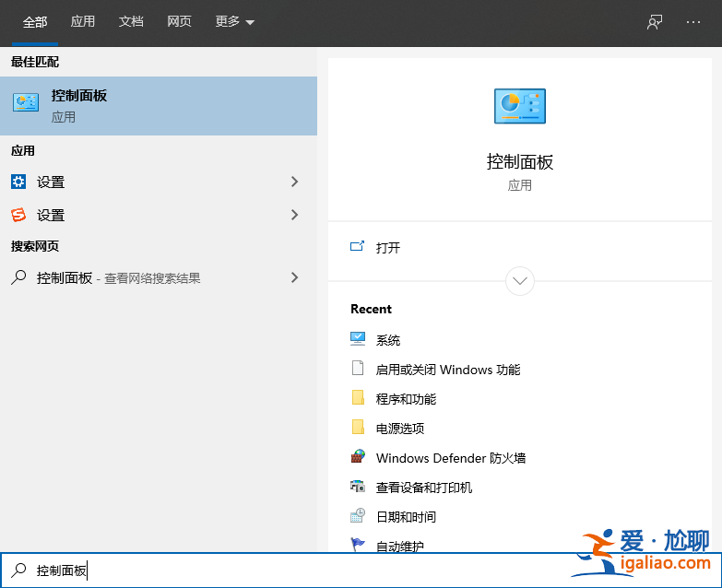Screen dimensions: 722x588
Task: Open recent item 电源选项
Action: 399,429
